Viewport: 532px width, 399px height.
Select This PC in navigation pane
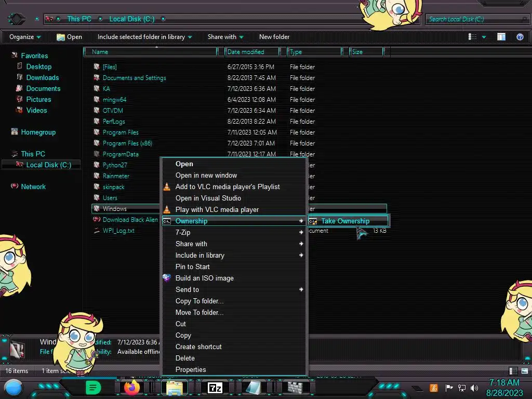click(x=33, y=154)
